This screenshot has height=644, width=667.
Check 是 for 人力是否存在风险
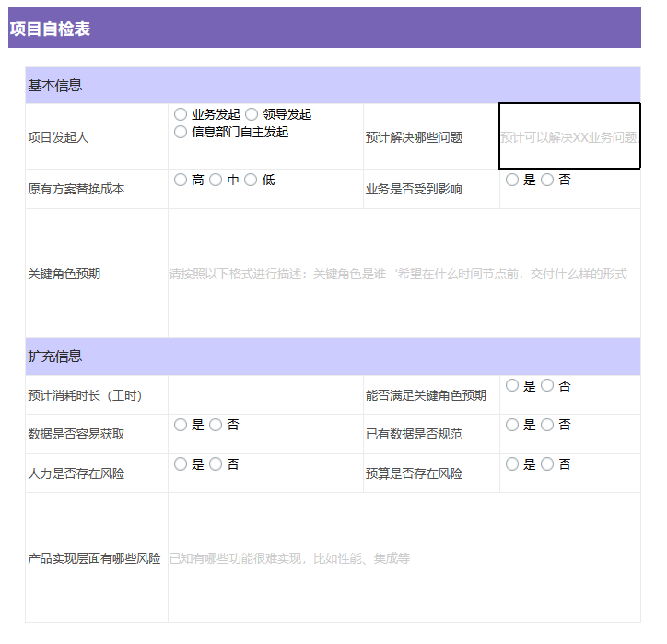click(181, 464)
